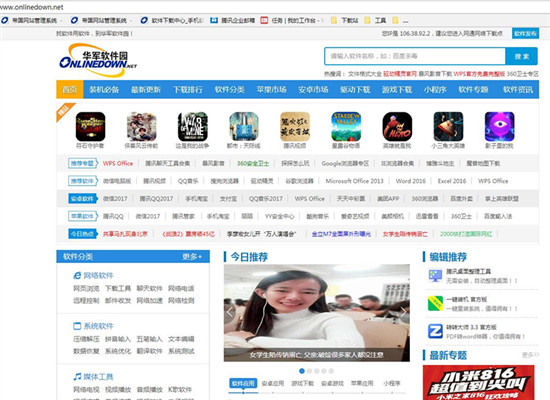Image resolution: width=550 pixels, height=400 pixels.
Task: Open the 苹果市场 navigation item
Action: [x=271, y=89]
